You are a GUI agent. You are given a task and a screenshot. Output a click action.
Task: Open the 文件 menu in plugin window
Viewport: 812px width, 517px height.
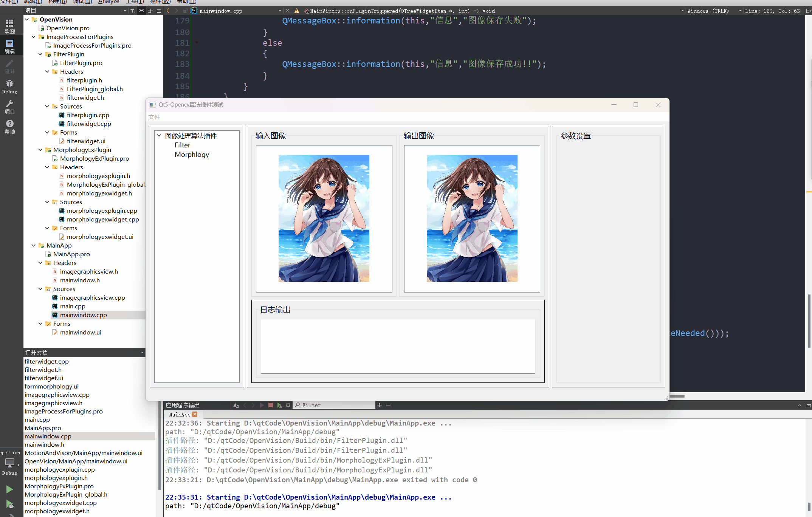click(154, 117)
